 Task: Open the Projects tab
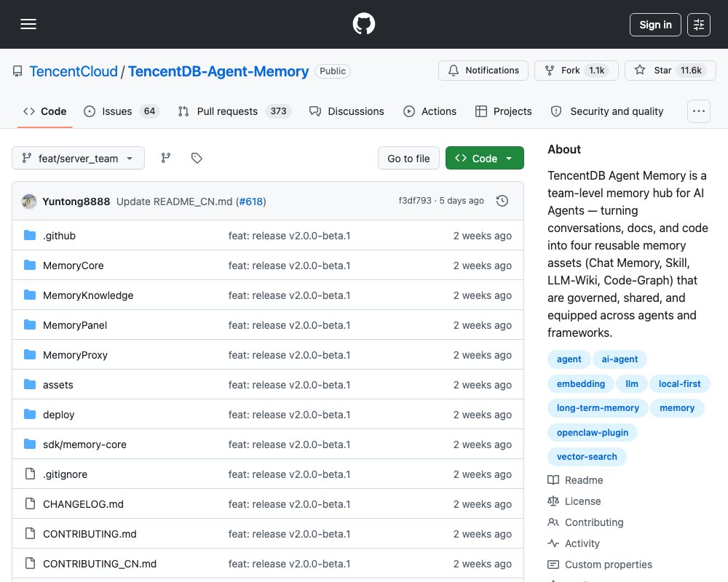503,111
